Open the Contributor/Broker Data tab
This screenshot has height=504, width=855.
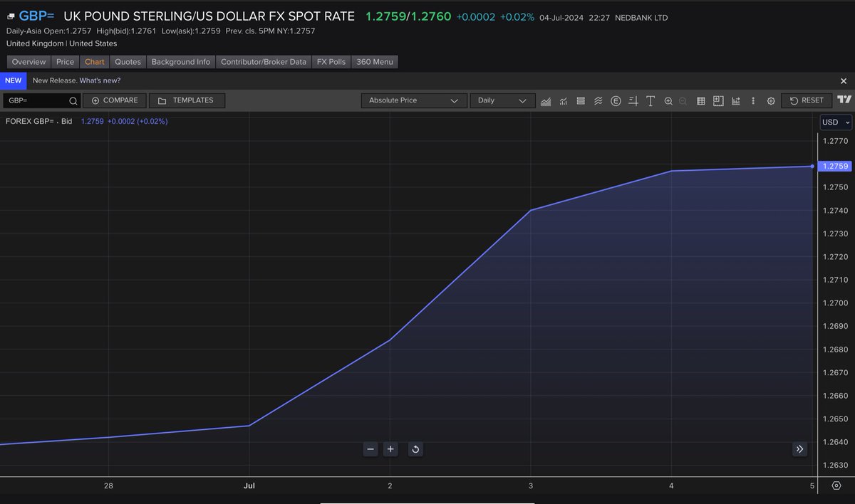point(264,62)
